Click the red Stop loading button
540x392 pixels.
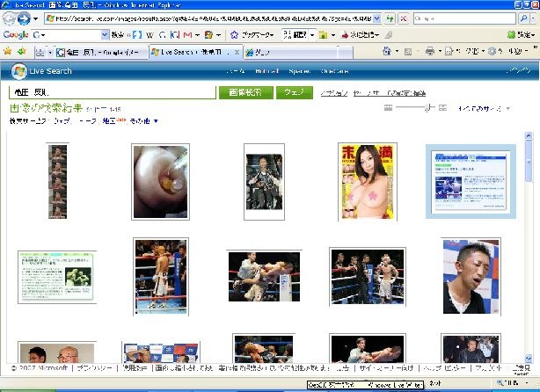click(403, 18)
